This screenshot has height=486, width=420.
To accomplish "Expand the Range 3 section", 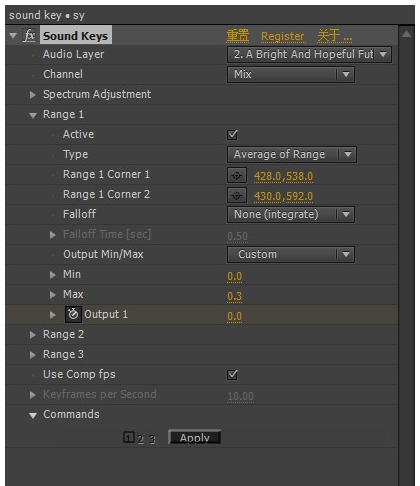I will [33, 355].
